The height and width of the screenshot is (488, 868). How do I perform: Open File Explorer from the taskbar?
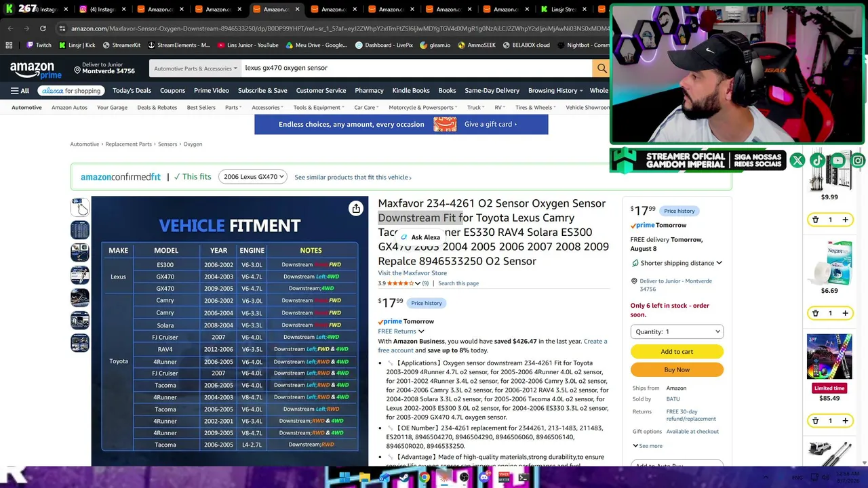click(365, 478)
